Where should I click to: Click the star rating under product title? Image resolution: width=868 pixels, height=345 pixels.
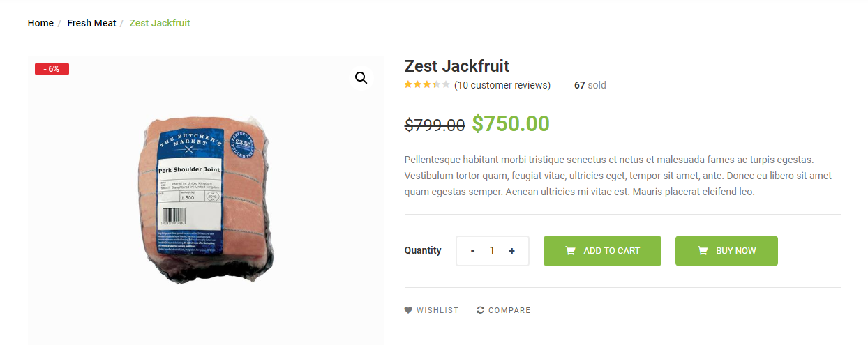pyautogui.click(x=426, y=85)
